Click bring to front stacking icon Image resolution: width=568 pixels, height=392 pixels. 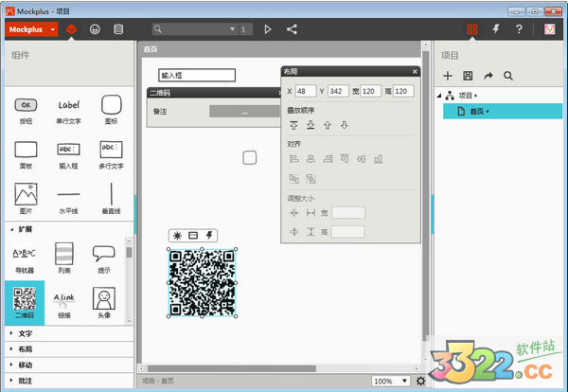293,125
